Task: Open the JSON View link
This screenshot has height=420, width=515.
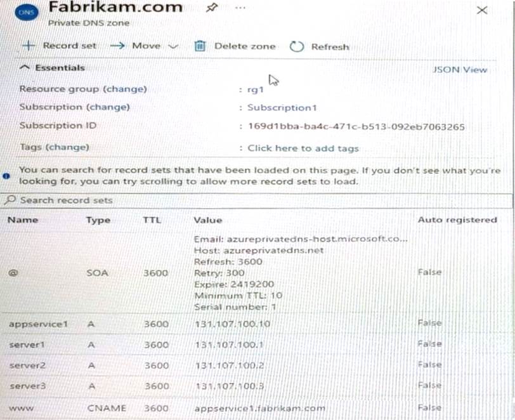Action: pos(460,70)
